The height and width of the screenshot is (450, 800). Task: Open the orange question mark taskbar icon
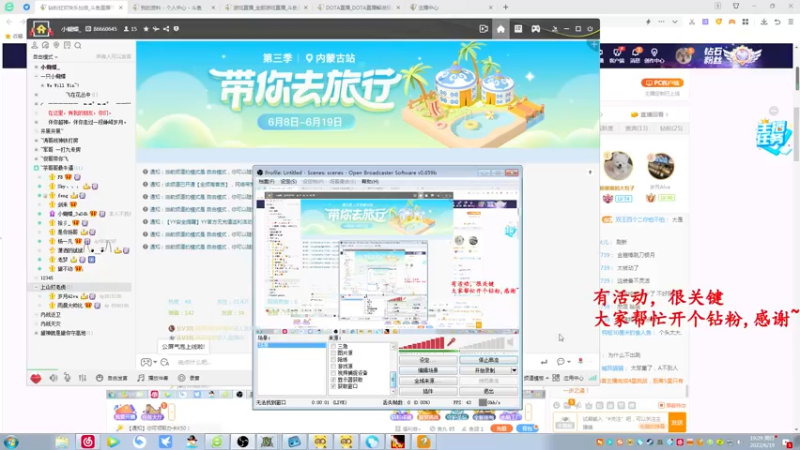click(423, 441)
